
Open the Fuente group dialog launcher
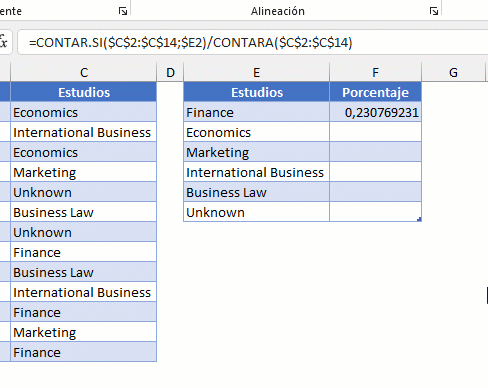pyautogui.click(x=123, y=11)
